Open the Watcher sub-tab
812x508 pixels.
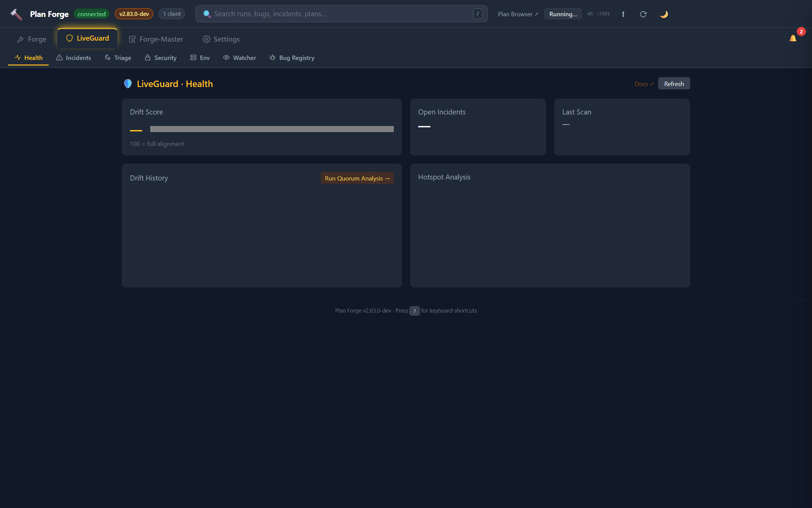pos(240,58)
